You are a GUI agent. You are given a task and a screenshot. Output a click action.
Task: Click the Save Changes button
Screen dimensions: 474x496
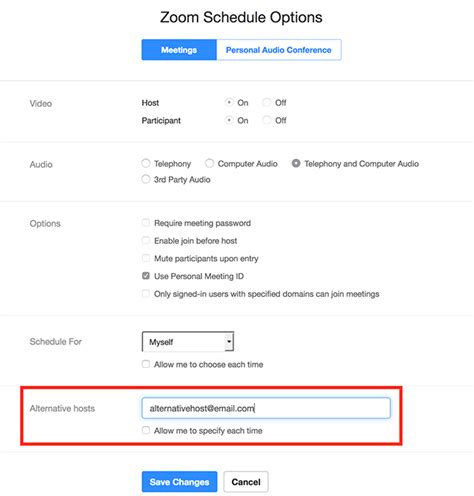click(x=179, y=482)
